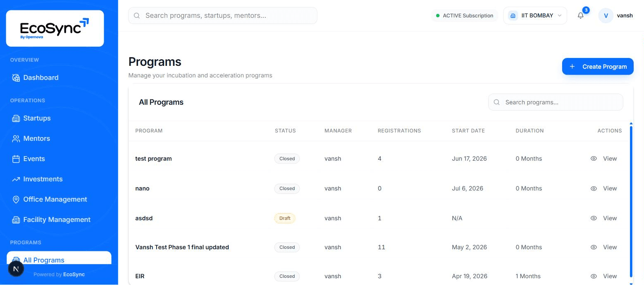Focus the Search programs field
Viewport: 644px width, 289px height.
pyautogui.click(x=556, y=102)
